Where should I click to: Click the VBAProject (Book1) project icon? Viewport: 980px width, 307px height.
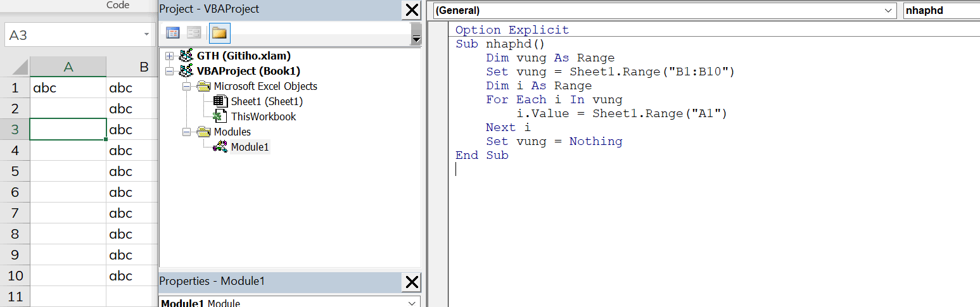(x=186, y=71)
